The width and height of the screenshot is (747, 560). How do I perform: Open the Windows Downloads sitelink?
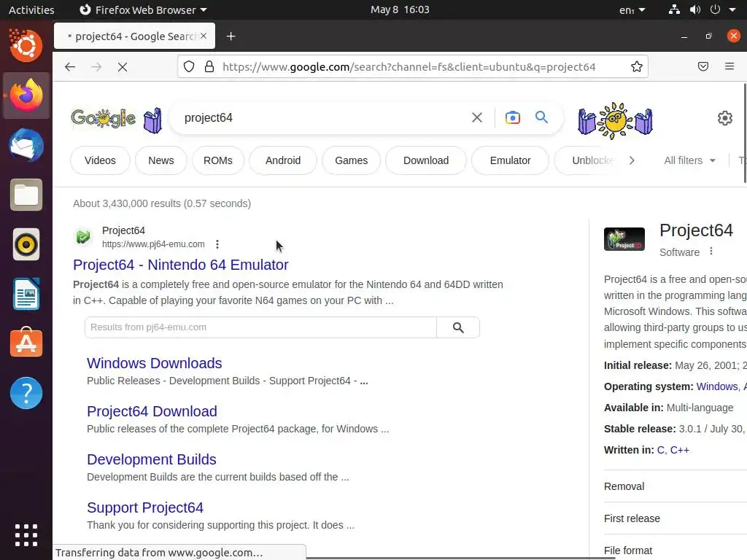[155, 363]
